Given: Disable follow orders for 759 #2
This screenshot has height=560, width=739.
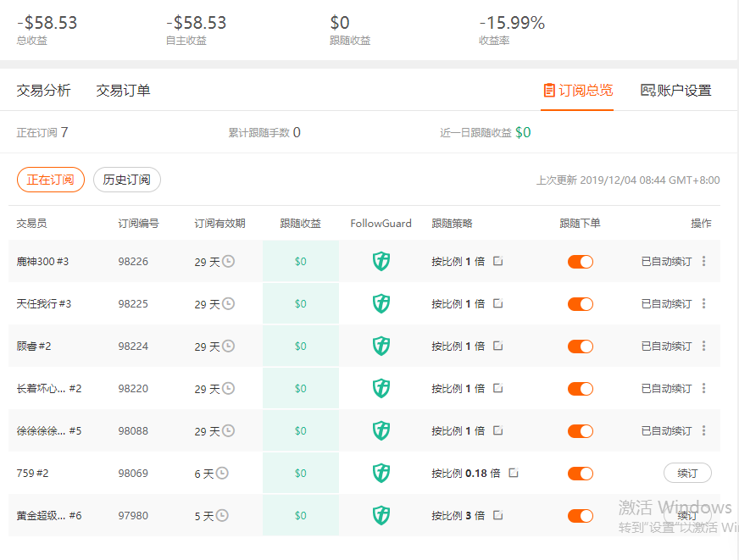Looking at the screenshot, I should click(x=581, y=474).
